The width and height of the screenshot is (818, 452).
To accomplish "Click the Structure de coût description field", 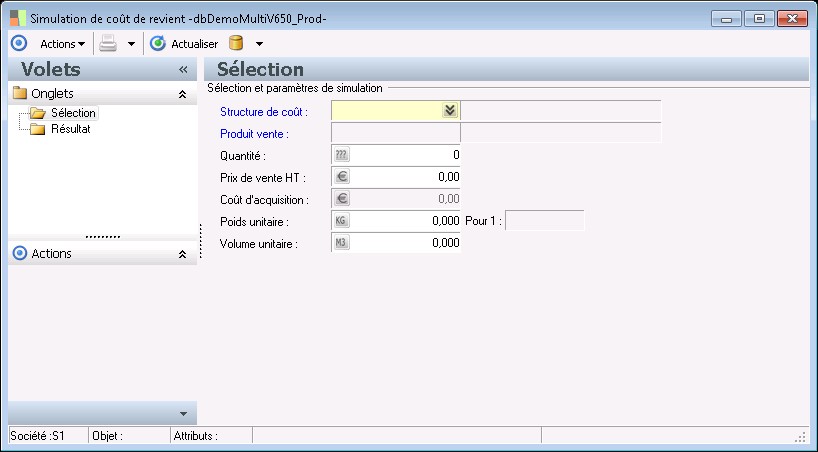I will click(x=561, y=111).
